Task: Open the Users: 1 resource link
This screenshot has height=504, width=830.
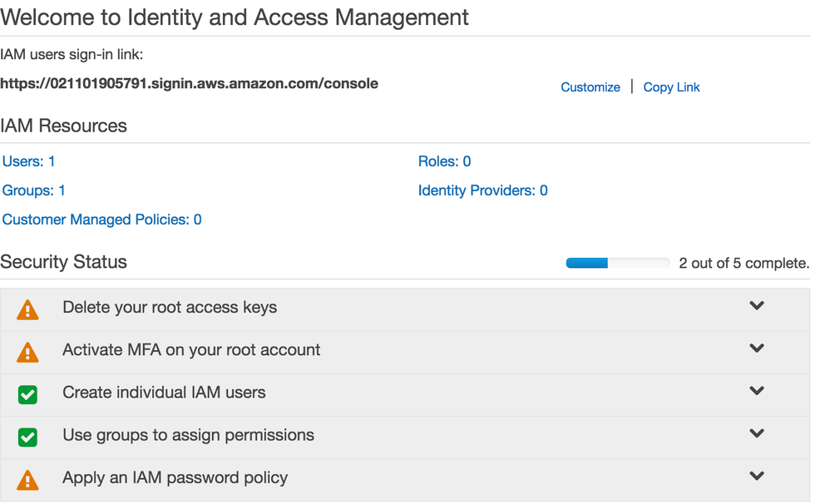Action: pos(29,161)
